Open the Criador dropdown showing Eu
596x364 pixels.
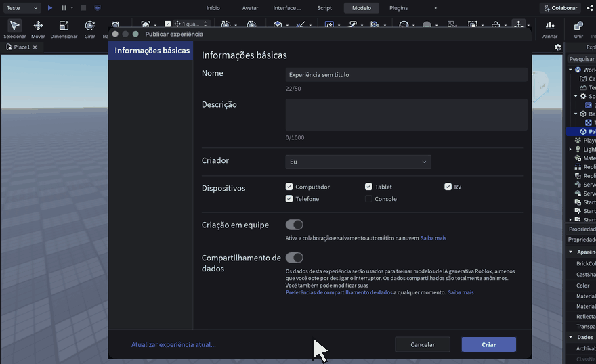[358, 162]
